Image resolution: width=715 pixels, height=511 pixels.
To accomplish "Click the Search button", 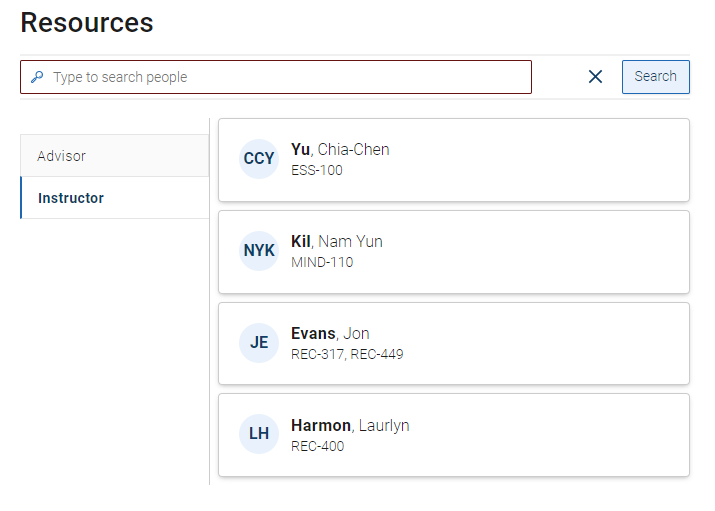I will (x=655, y=77).
